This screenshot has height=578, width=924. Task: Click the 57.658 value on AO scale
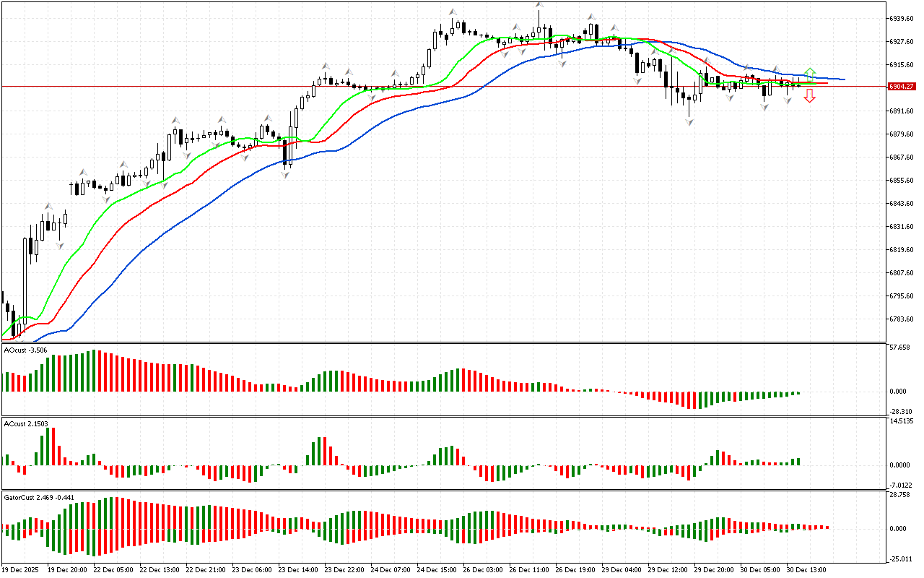coord(902,348)
